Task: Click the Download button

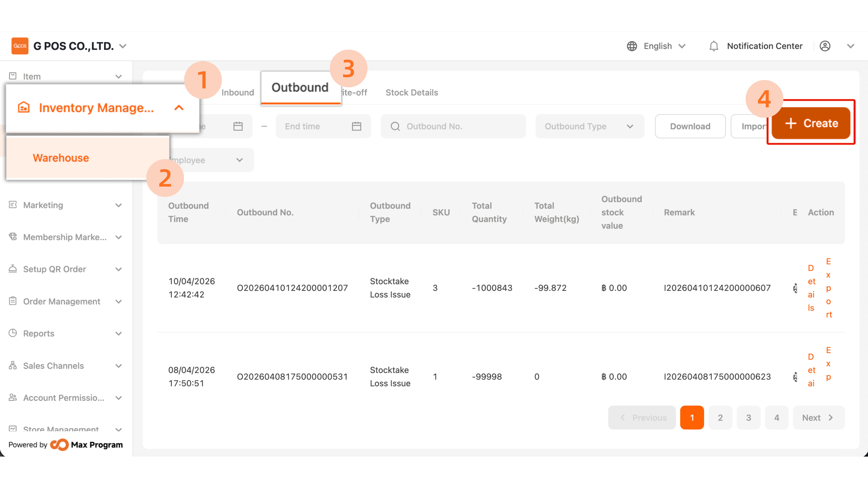Action: tap(690, 126)
